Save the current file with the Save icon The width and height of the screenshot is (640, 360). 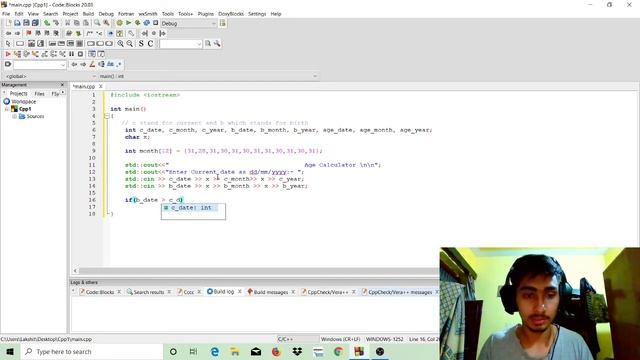[26, 23]
